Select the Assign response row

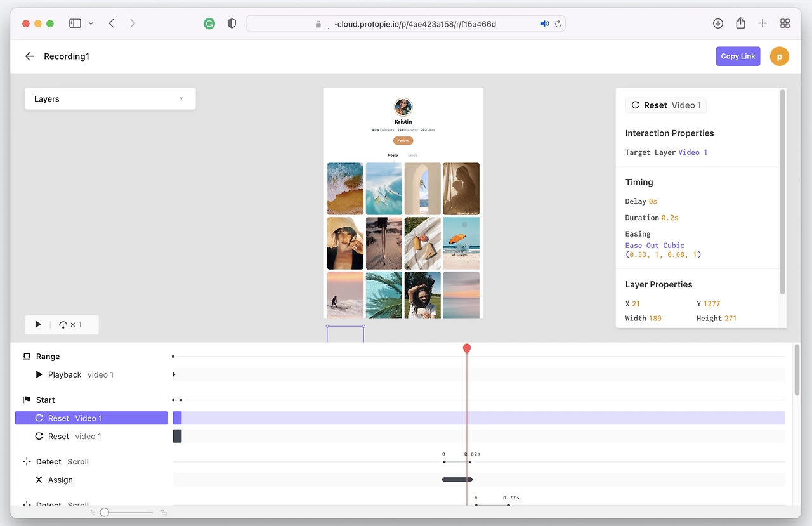91,480
